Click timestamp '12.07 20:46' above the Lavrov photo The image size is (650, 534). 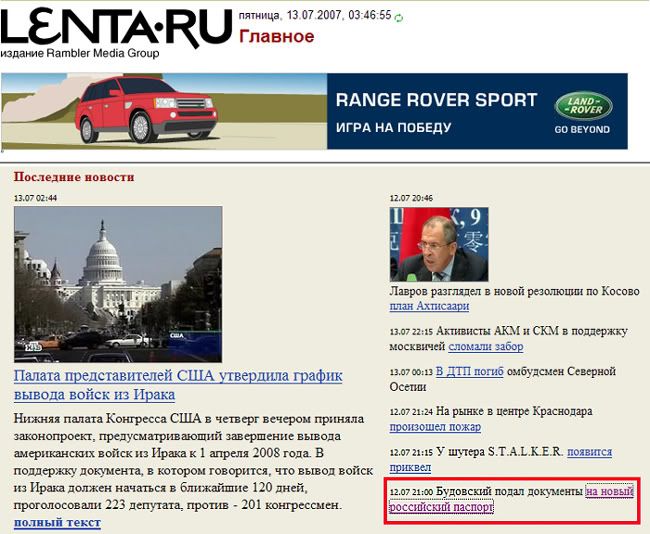pos(411,198)
